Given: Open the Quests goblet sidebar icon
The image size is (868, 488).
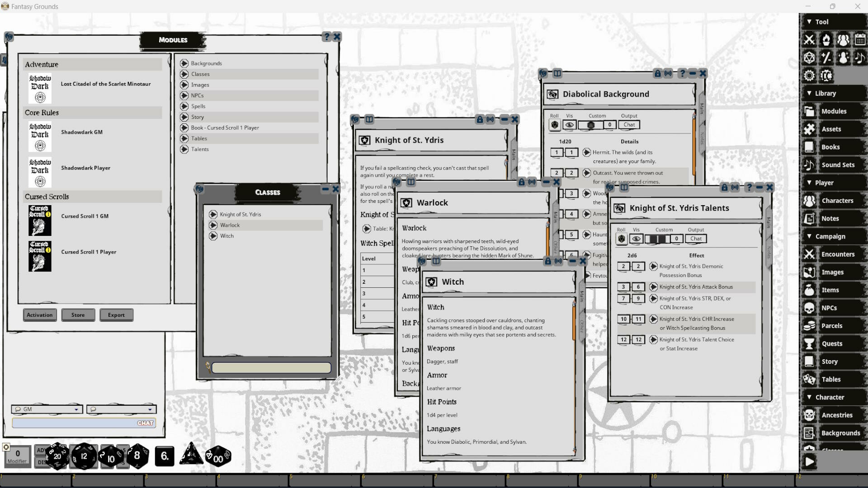Looking at the screenshot, I should click(x=809, y=343).
